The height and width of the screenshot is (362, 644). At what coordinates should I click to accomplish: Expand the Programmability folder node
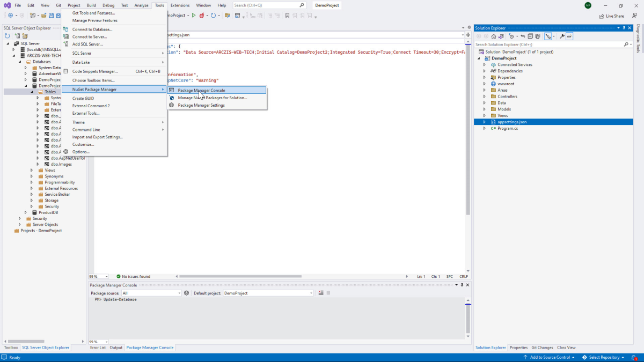pos(32,182)
